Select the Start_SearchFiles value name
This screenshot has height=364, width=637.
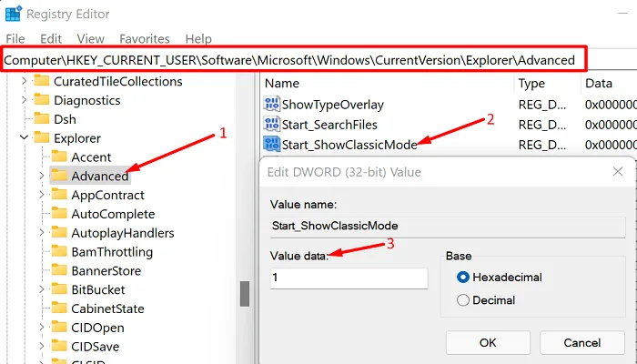pyautogui.click(x=329, y=125)
